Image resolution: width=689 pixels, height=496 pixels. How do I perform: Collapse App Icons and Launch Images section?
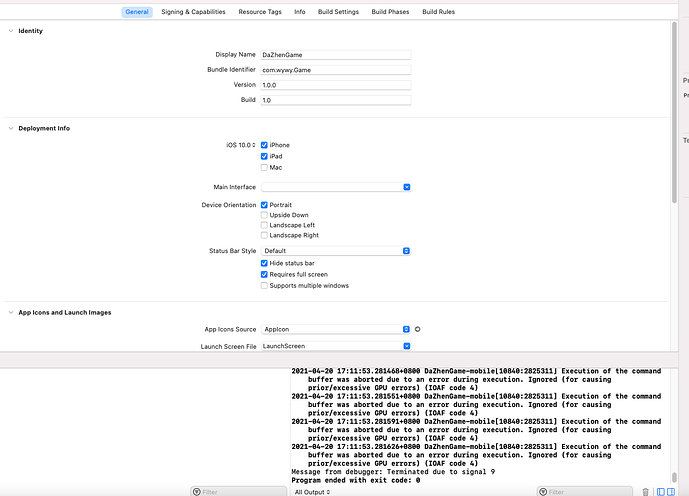(x=11, y=312)
